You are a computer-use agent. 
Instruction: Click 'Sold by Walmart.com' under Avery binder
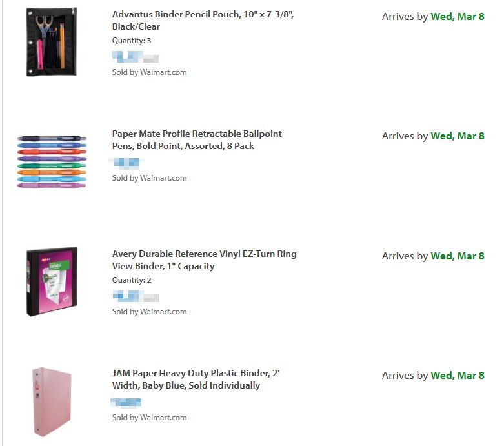click(x=149, y=312)
